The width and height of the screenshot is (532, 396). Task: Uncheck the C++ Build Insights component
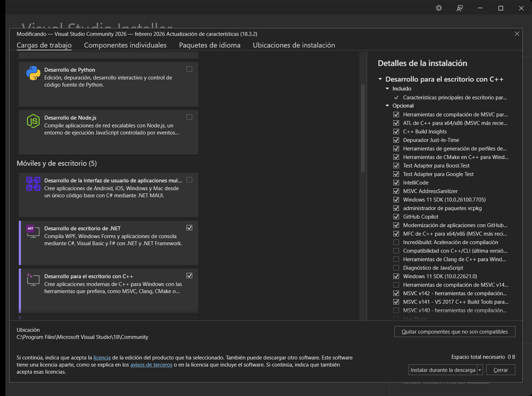pos(396,132)
